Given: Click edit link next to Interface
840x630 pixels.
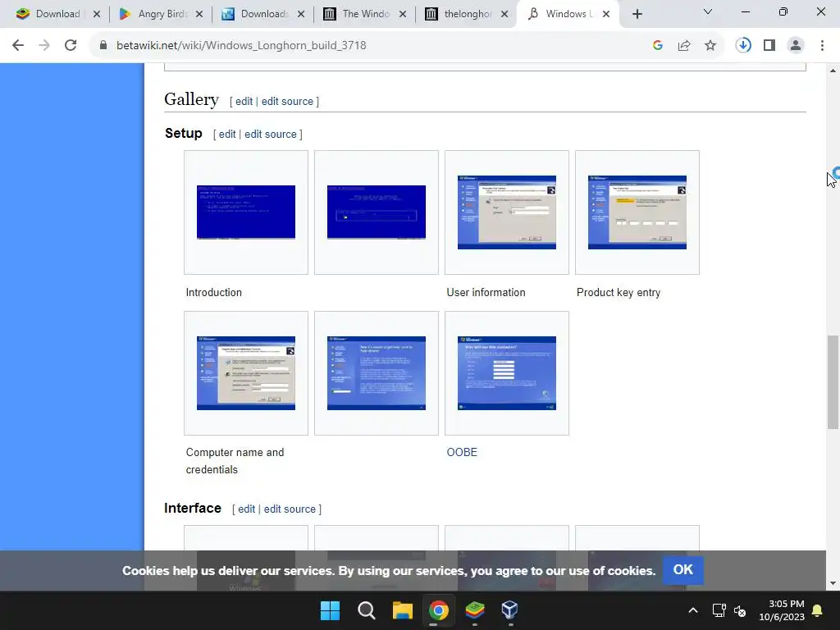Looking at the screenshot, I should (x=246, y=509).
